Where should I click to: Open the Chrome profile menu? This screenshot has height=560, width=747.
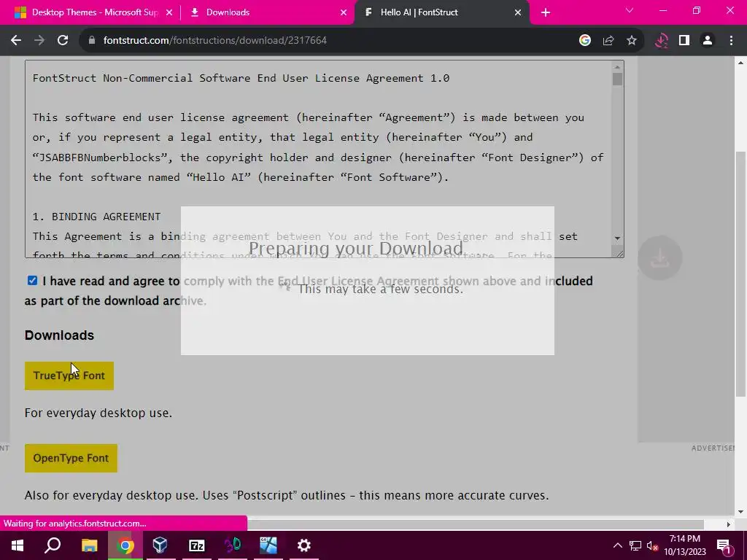(x=708, y=41)
